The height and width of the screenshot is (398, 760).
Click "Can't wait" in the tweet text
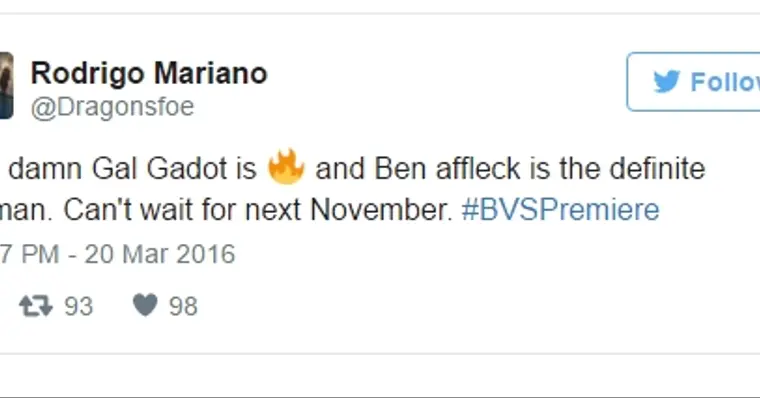[129, 210]
